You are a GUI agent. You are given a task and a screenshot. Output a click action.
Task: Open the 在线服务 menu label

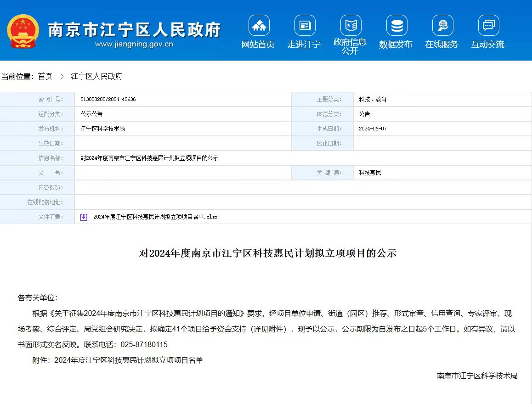pyautogui.click(x=442, y=45)
